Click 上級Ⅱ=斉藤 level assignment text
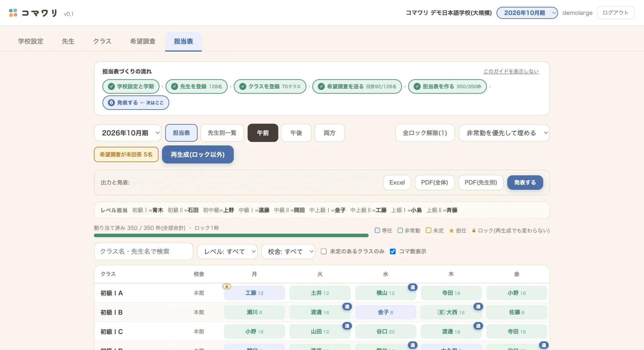 (442, 210)
